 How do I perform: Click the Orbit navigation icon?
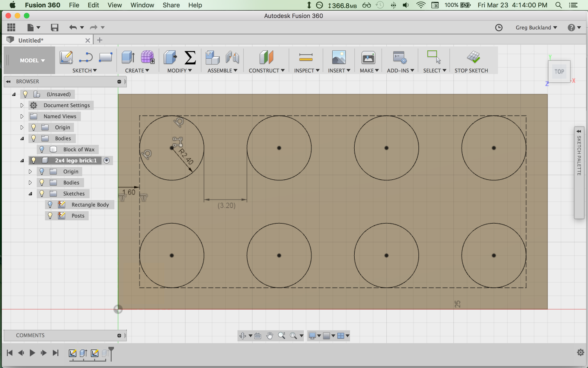tap(243, 336)
